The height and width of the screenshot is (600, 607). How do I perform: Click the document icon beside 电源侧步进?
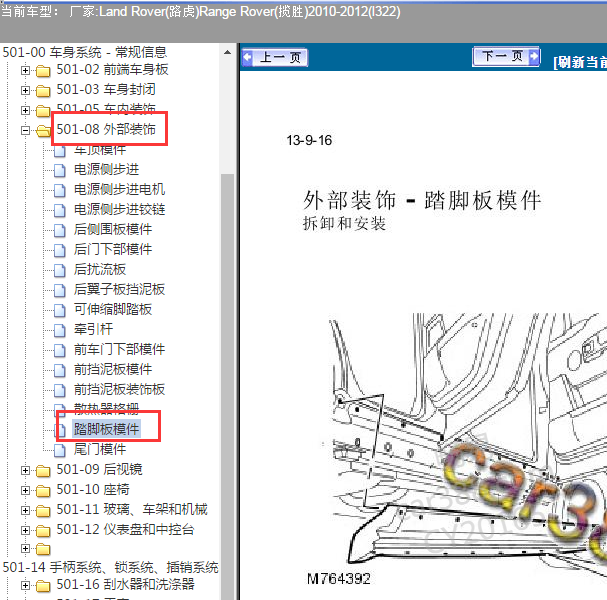tap(60, 170)
